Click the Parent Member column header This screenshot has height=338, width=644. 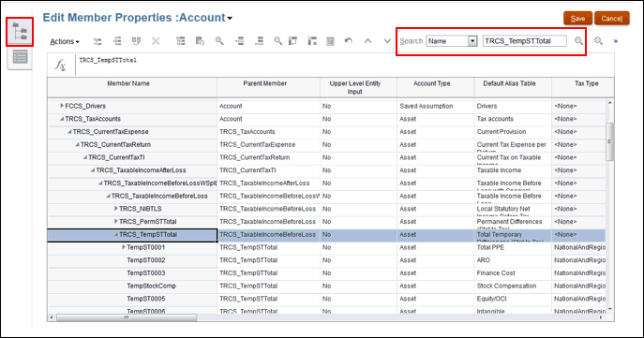click(x=269, y=87)
